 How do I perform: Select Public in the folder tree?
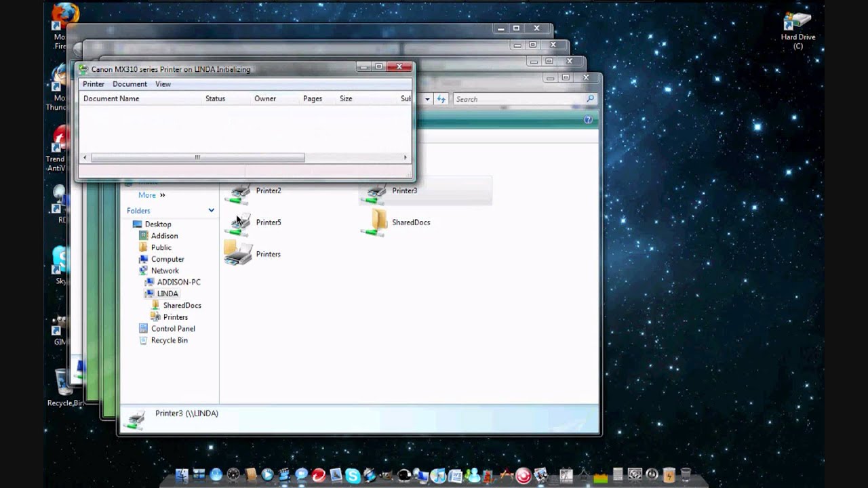161,247
